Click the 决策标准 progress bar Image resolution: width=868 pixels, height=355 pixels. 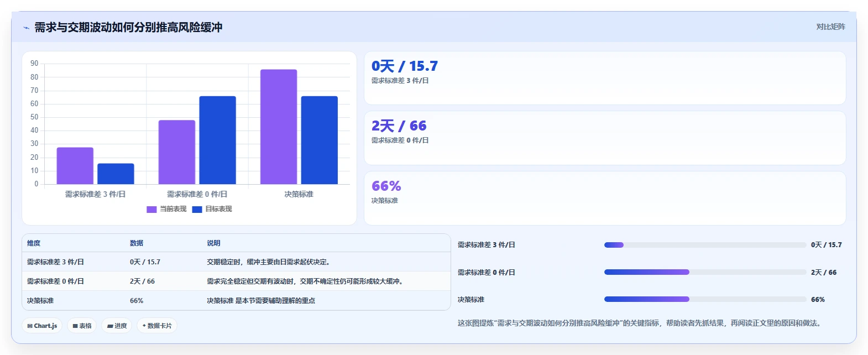point(705,299)
